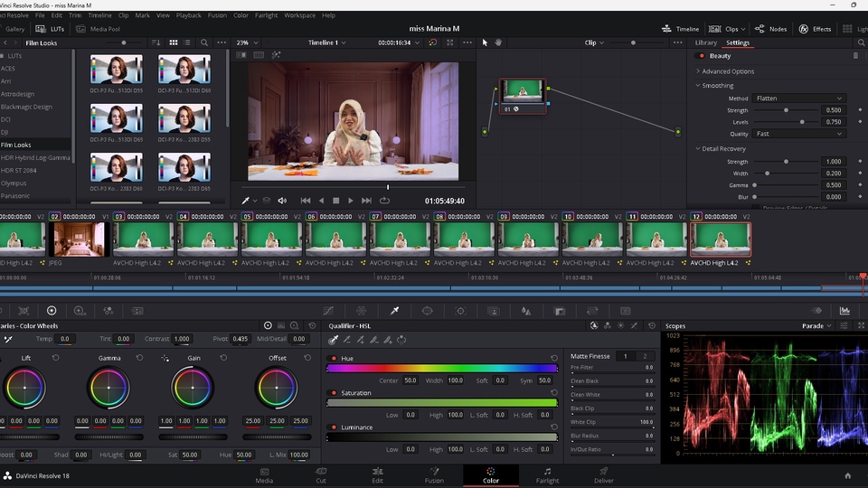This screenshot has height=488, width=868.
Task: Open the Scopes palette icon
Action: click(x=844, y=311)
